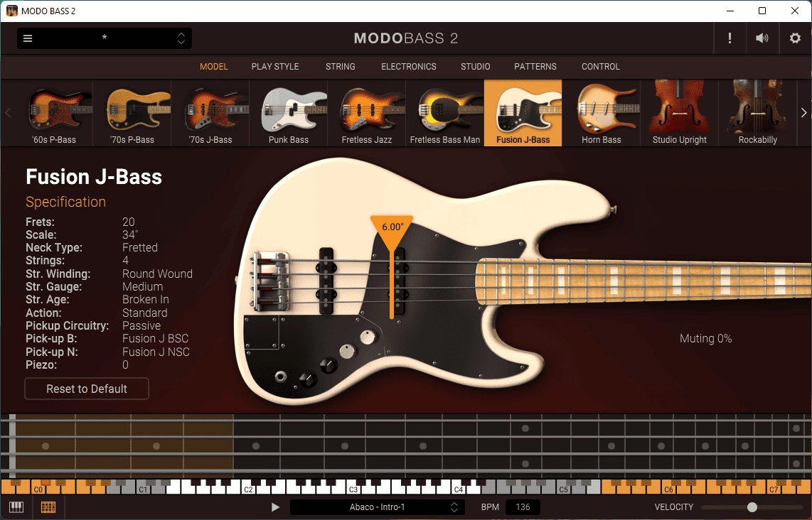Image resolution: width=812 pixels, height=520 pixels.
Task: Open the Abaco - Intro-1 pattern dropdown
Action: pyautogui.click(x=376, y=507)
